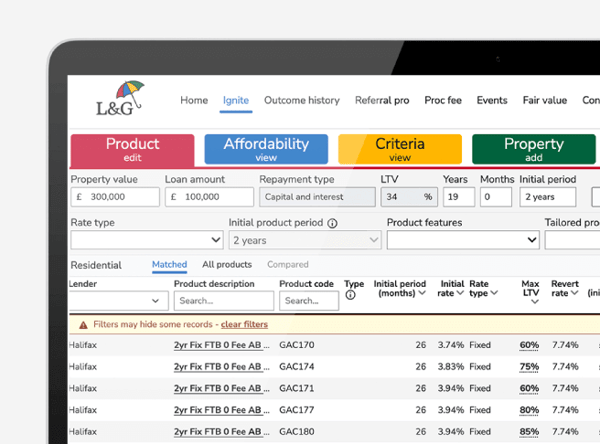Switch to the Matched tab
The height and width of the screenshot is (444, 600).
tap(169, 265)
